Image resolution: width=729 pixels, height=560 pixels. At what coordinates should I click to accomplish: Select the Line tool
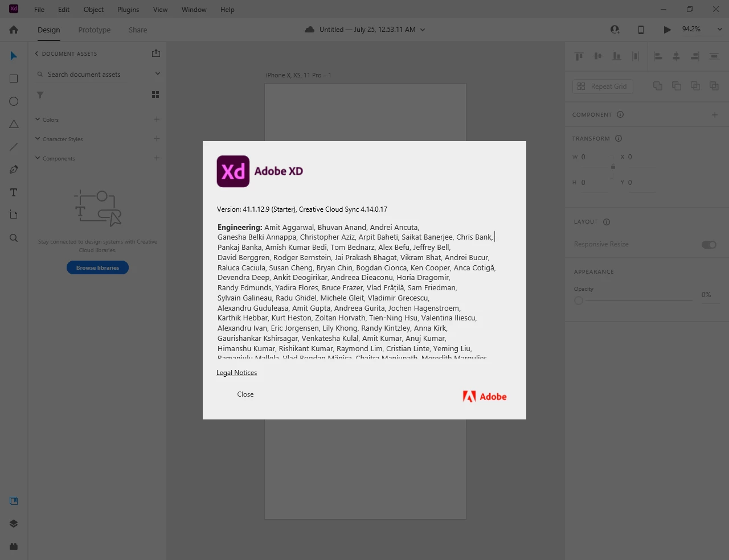click(x=14, y=147)
